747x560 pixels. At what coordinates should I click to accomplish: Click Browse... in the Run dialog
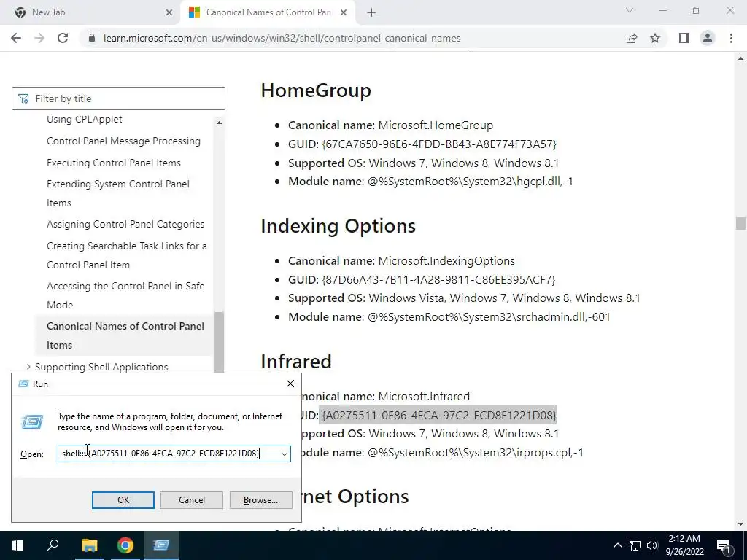tap(260, 500)
